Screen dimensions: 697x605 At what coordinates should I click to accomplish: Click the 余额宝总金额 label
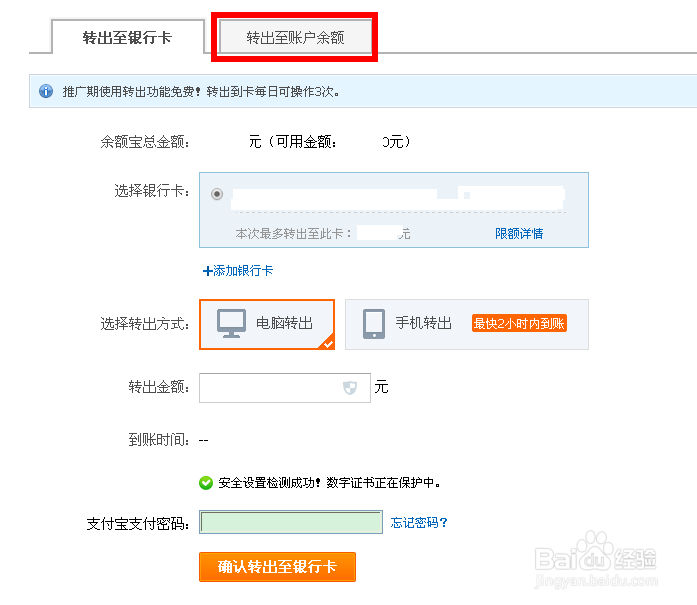145,142
